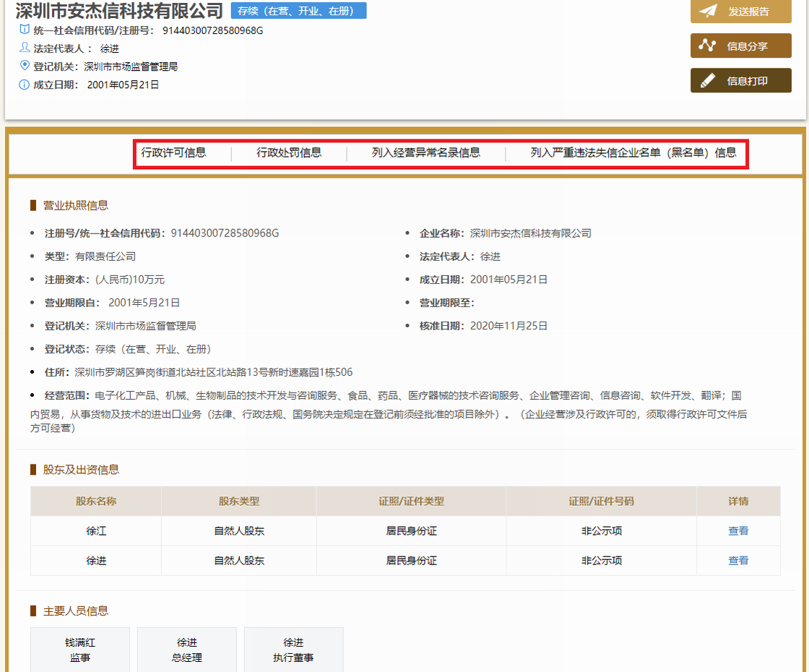Click shareholder name cell 徐进 in table
Image resolution: width=809 pixels, height=672 pixels.
[96, 561]
